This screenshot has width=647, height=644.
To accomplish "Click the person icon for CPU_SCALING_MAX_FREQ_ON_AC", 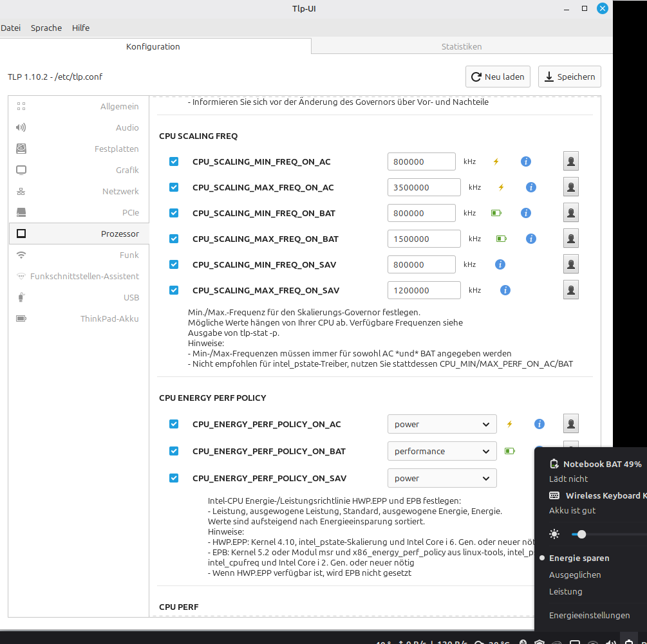I will pyautogui.click(x=571, y=187).
